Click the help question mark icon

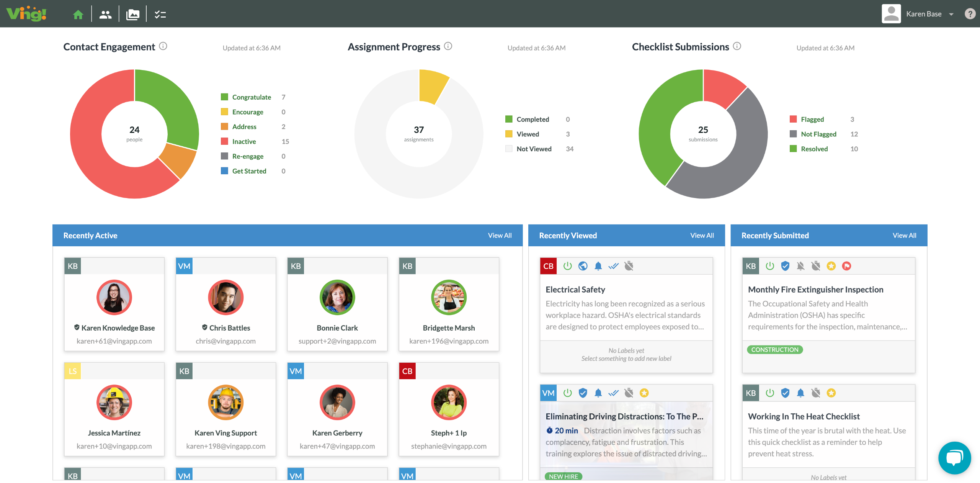point(970,14)
